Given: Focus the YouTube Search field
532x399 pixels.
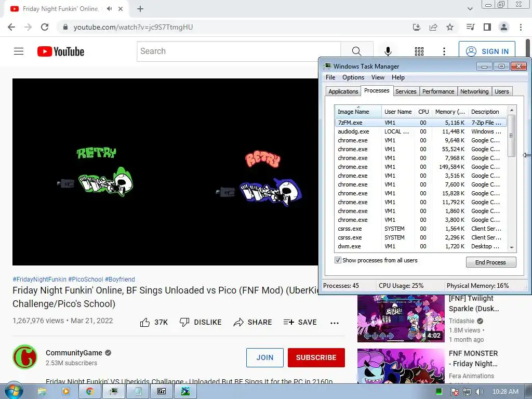Looking at the screenshot, I should (238, 51).
